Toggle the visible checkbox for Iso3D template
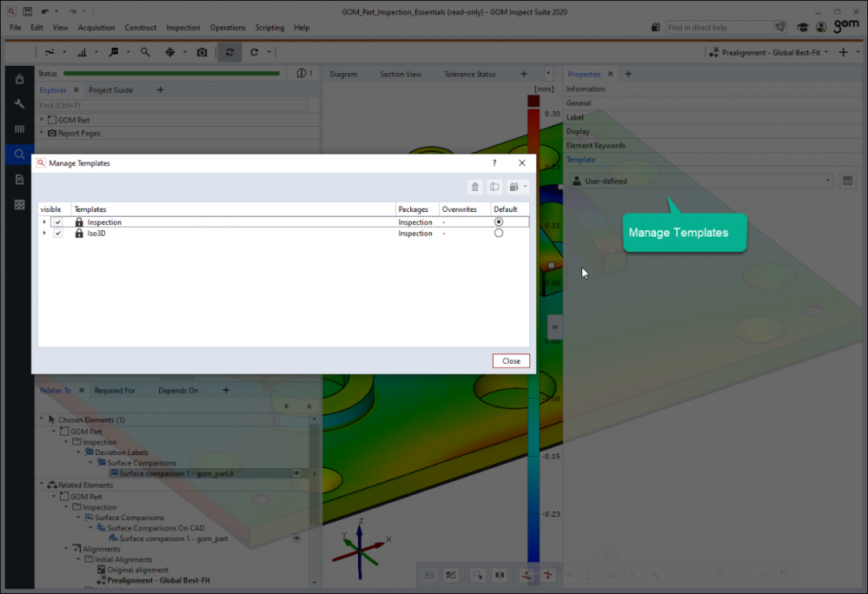The height and width of the screenshot is (594, 868). coord(58,234)
